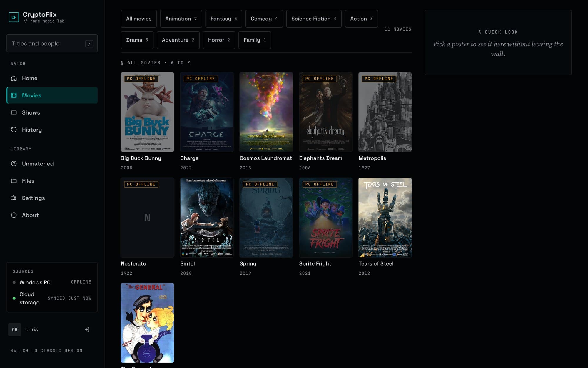Click Switch to Classic Design link
The width and height of the screenshot is (588, 368).
click(x=46, y=350)
